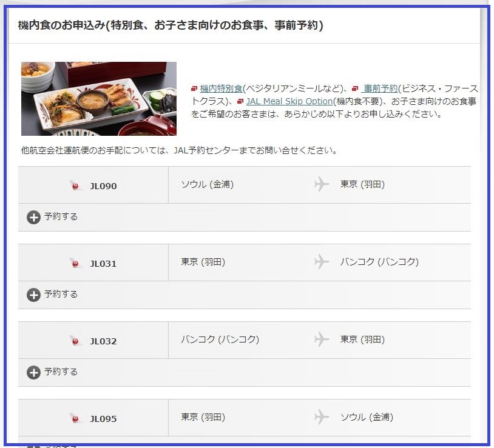Click the JAL crane logo next to JL032

75,341
